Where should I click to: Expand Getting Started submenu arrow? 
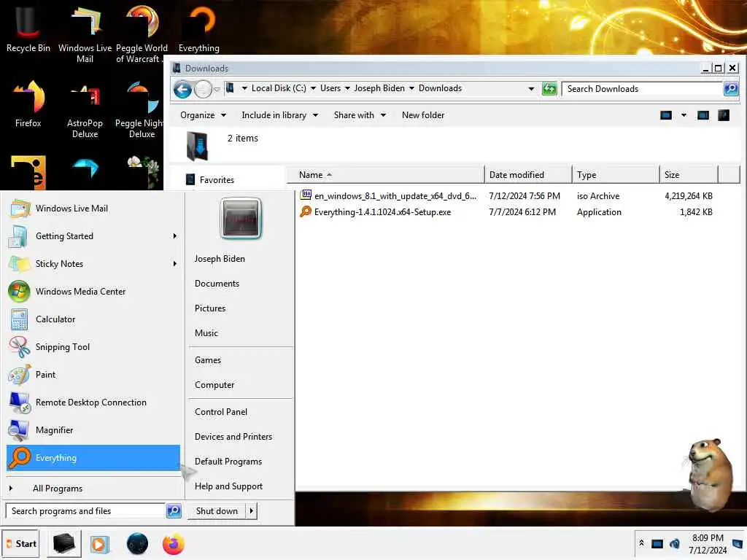(175, 236)
